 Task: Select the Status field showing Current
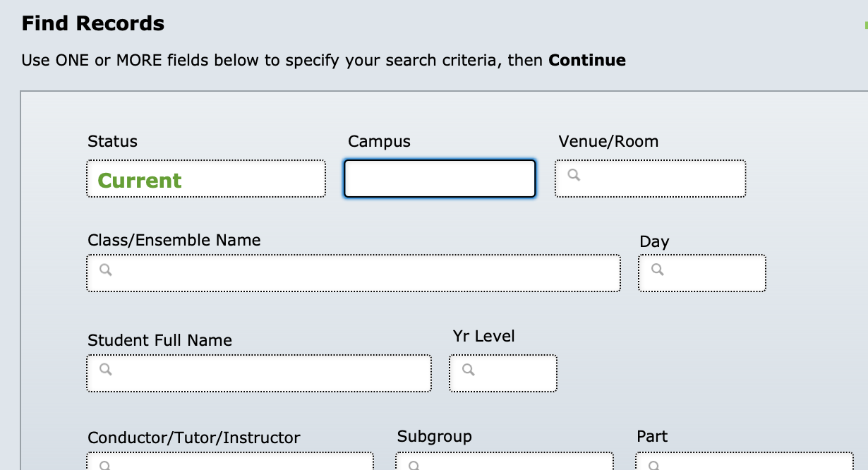coord(206,179)
